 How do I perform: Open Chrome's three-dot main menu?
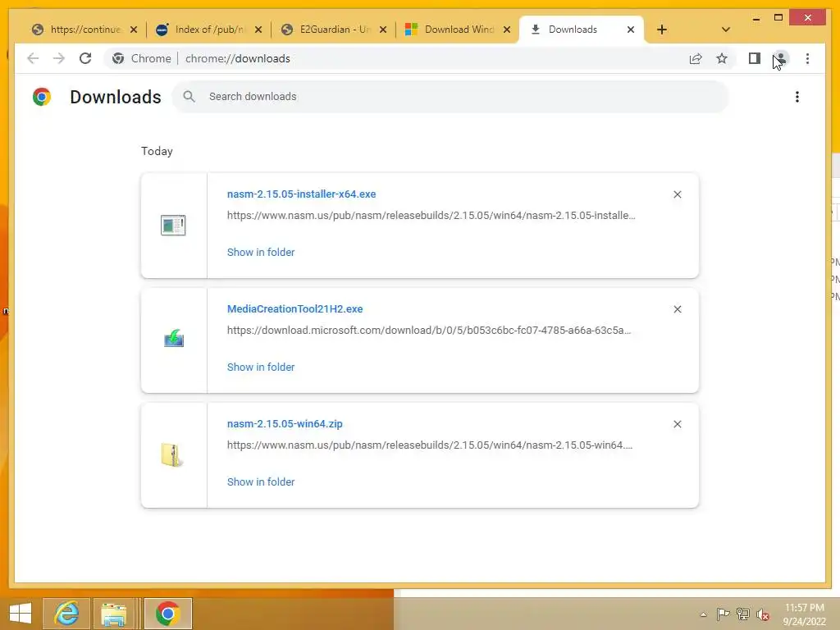coord(807,58)
